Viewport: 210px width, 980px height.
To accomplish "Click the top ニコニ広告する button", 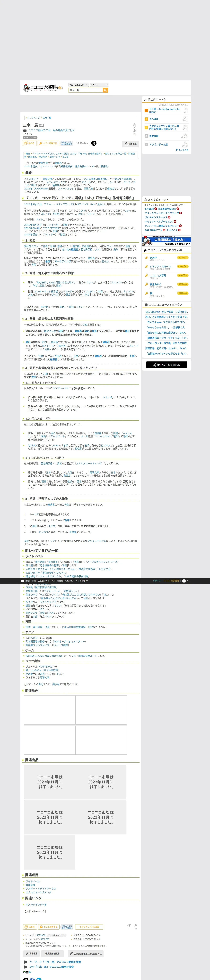I will (48, 143).
